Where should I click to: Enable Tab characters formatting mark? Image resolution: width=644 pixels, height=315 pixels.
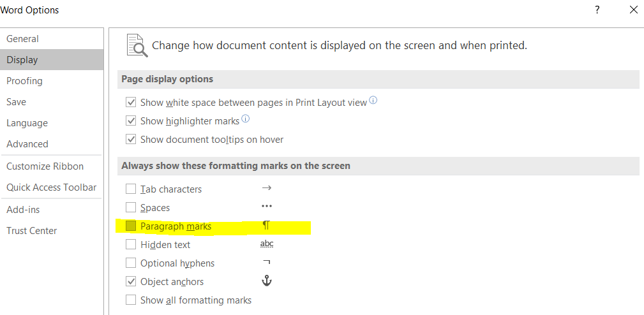point(131,189)
